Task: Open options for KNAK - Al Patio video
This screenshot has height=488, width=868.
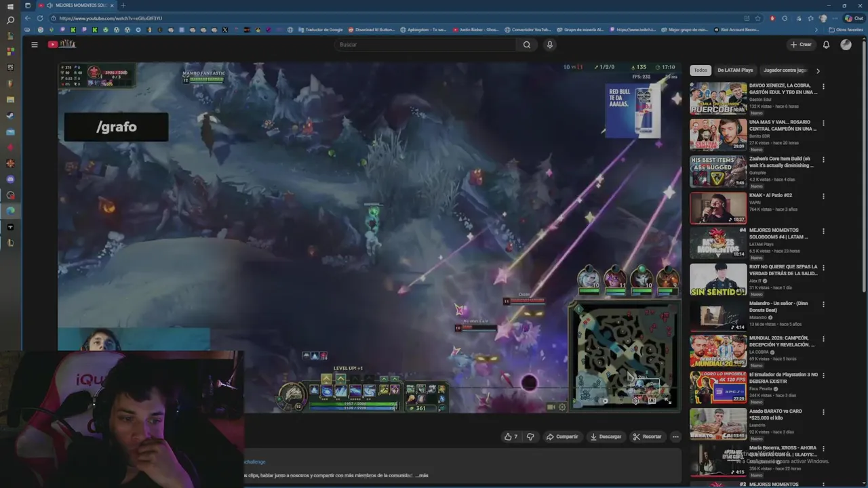Action: (823, 197)
